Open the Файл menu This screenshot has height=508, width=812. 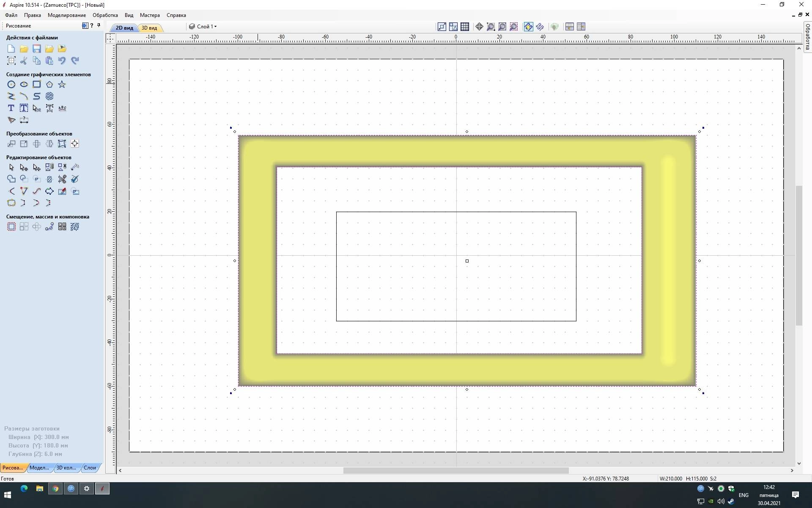pyautogui.click(x=11, y=15)
